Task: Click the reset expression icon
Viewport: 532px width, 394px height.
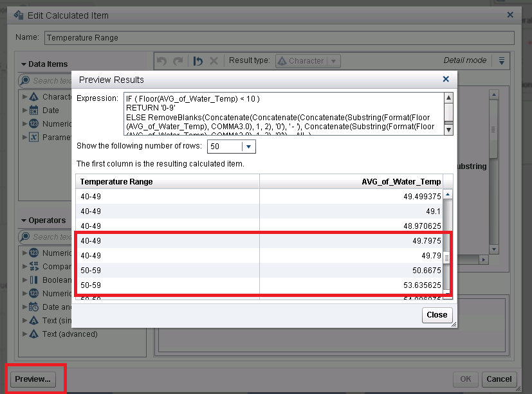Action: (197, 61)
